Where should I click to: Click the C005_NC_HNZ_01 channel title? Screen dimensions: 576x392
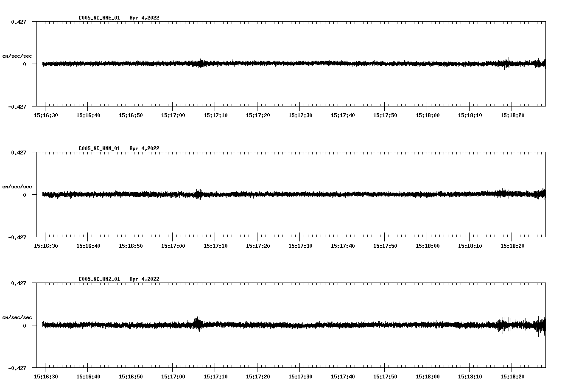click(99, 279)
